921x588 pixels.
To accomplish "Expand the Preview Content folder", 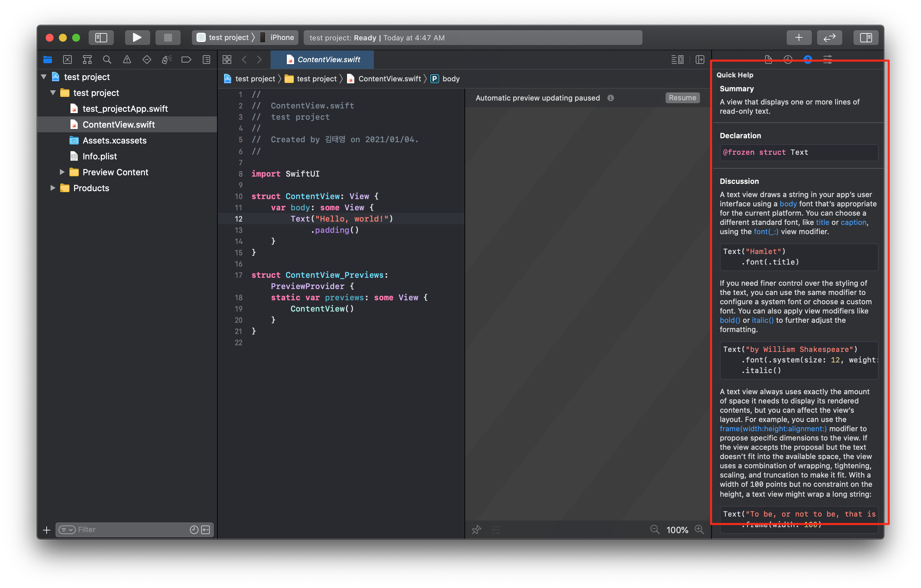I will pos(62,172).
